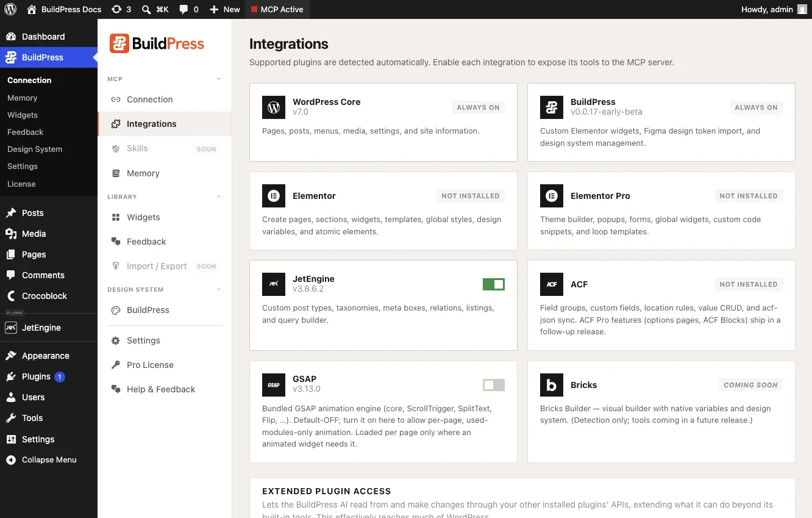Open Pro License page in BuildPress panel

point(165,365)
